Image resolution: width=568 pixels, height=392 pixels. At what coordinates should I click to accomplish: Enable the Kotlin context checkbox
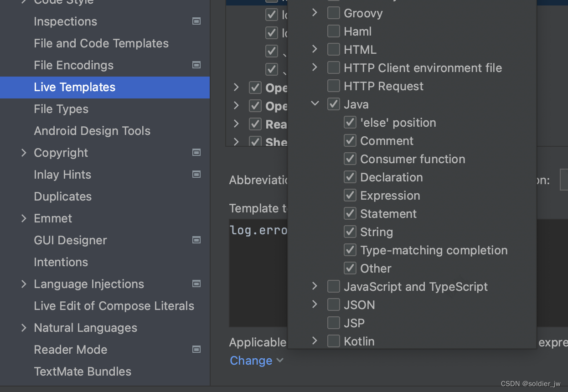334,341
